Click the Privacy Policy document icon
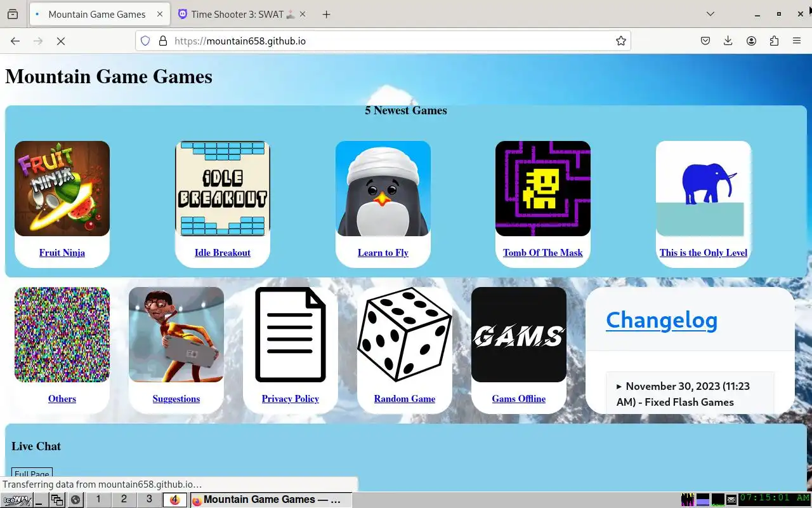 291,335
